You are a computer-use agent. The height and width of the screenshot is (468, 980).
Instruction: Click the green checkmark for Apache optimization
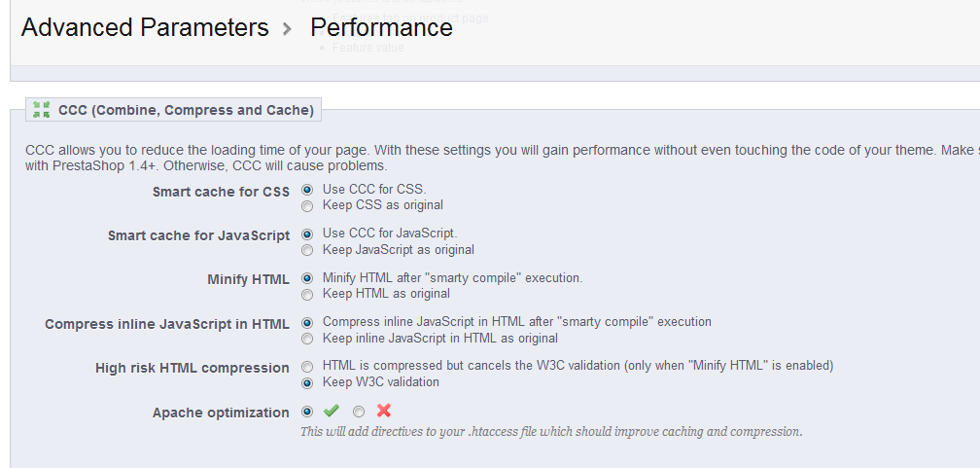(x=332, y=411)
